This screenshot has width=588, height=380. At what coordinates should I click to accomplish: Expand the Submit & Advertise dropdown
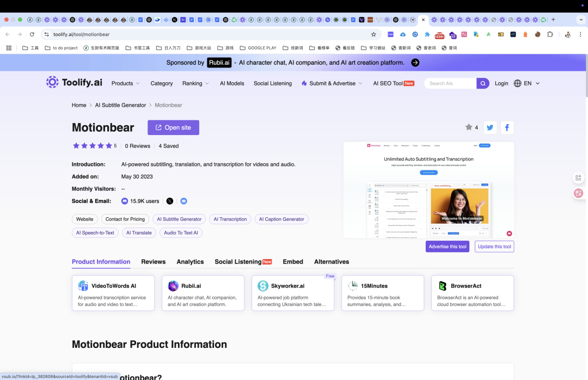click(332, 83)
